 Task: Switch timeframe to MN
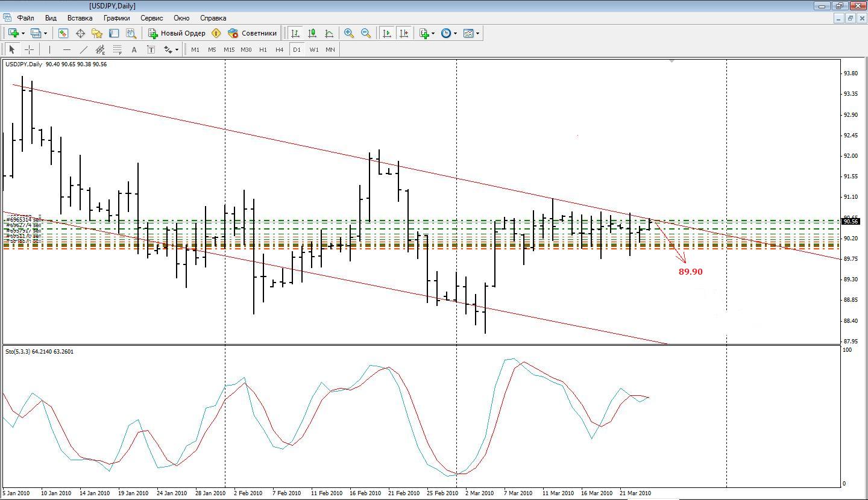tap(330, 49)
